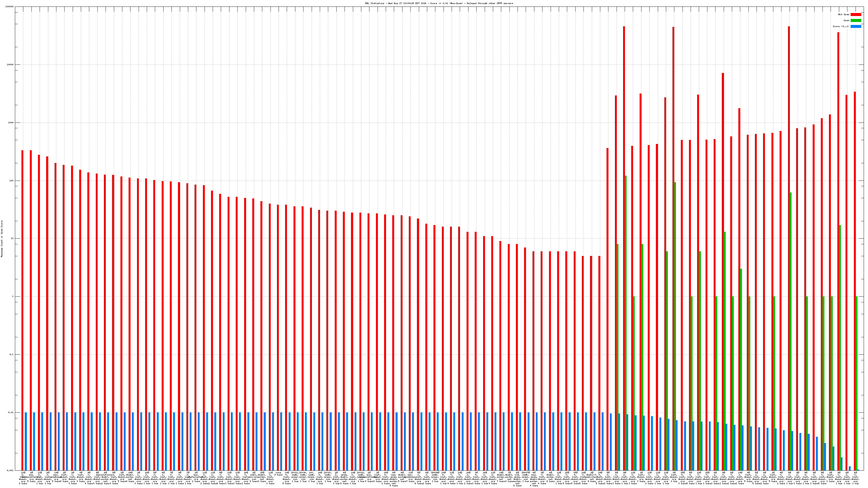The height and width of the screenshot is (488, 868).
Task: Select the 'Score (0..1)' legend label text
Action: pyautogui.click(x=841, y=26)
